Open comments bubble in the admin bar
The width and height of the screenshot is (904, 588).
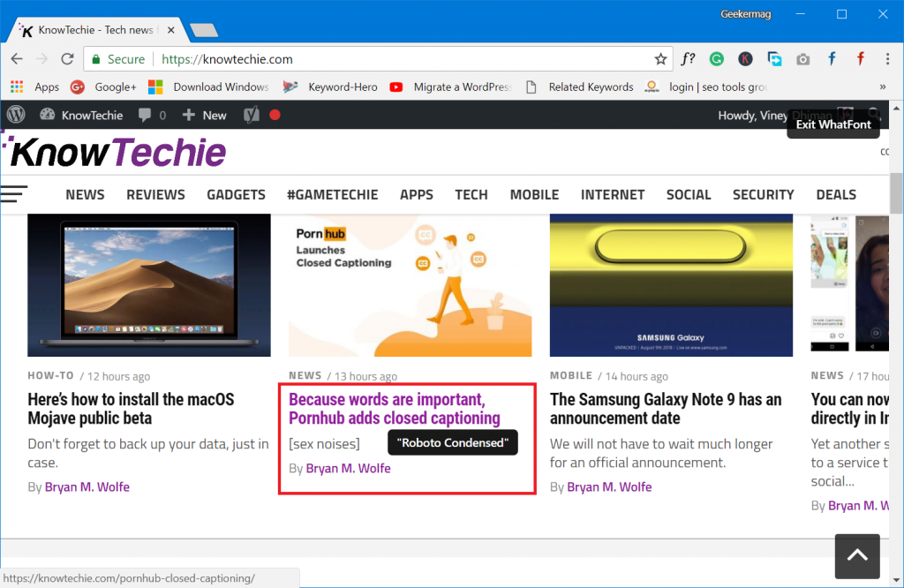(152, 116)
